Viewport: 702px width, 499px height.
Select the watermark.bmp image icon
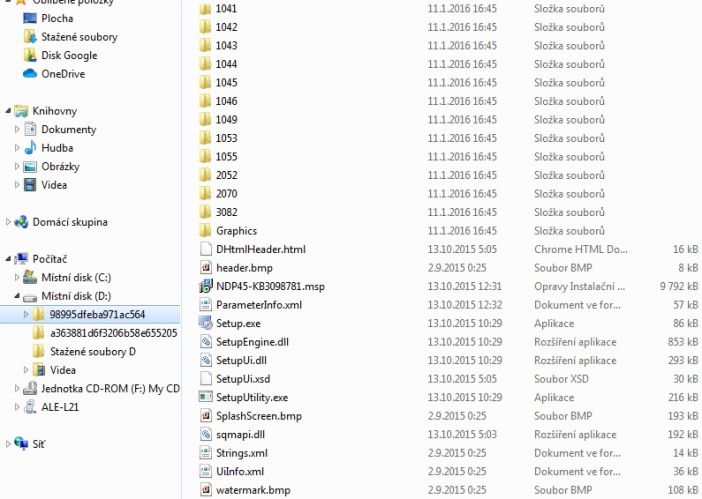pos(205,490)
